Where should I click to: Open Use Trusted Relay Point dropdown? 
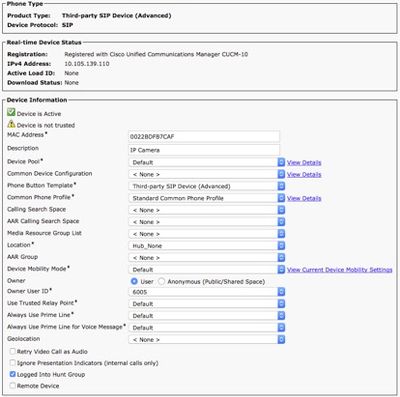coord(207,304)
